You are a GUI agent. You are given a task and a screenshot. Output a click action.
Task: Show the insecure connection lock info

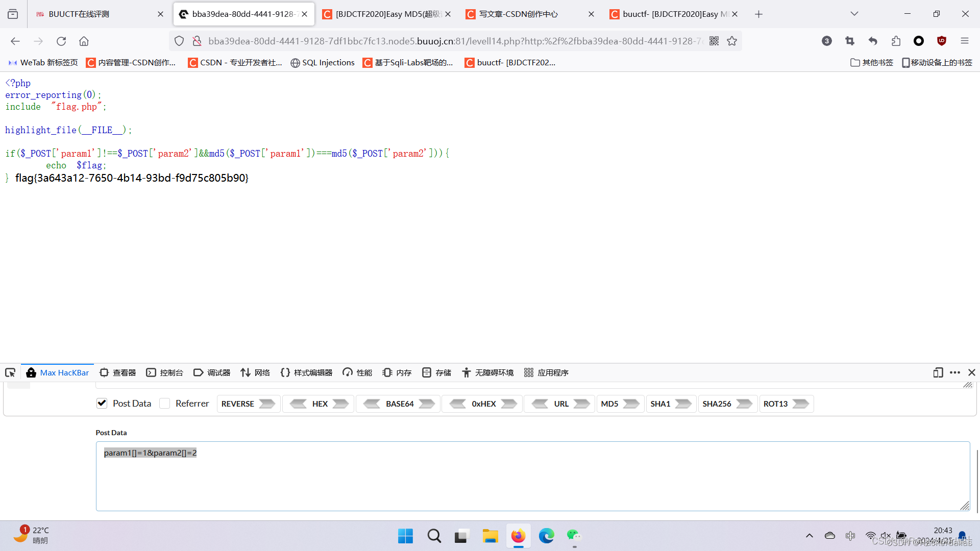[x=197, y=41]
